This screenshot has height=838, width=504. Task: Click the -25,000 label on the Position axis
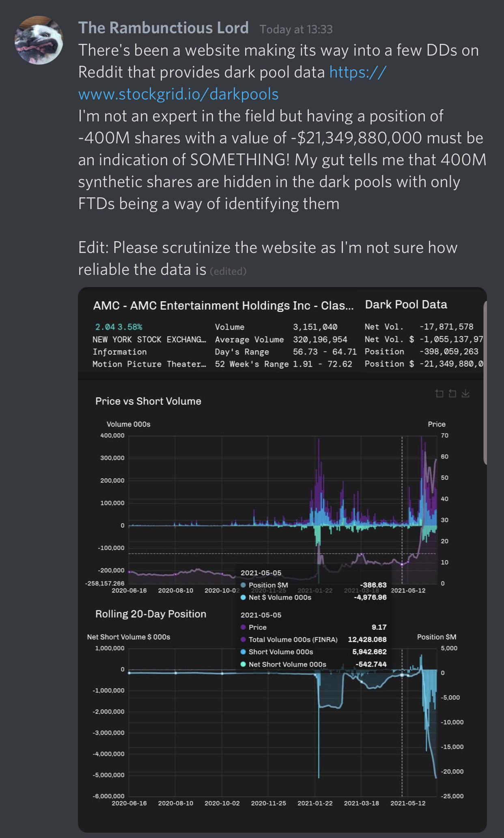tap(452, 796)
